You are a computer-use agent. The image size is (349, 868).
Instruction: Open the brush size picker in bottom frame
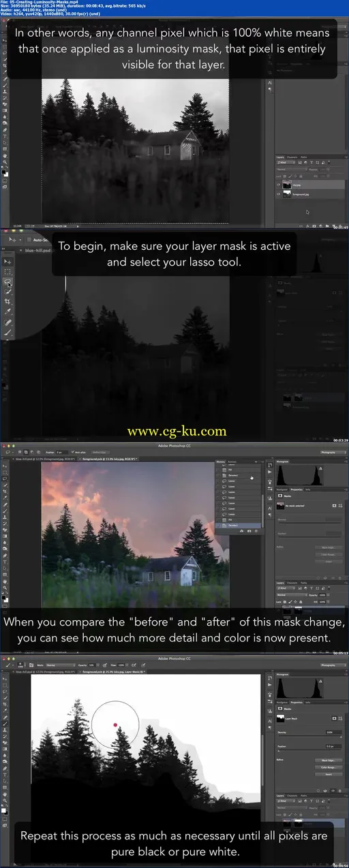click(21, 664)
